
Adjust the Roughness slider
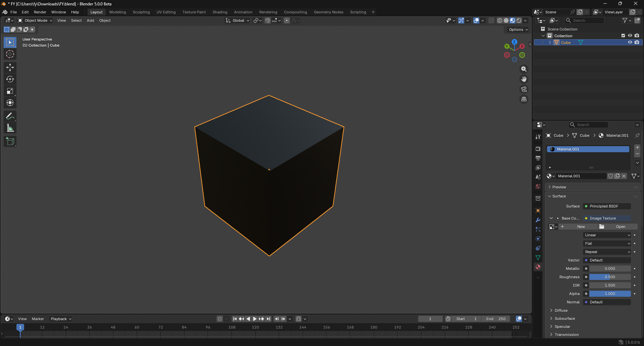[610, 277]
